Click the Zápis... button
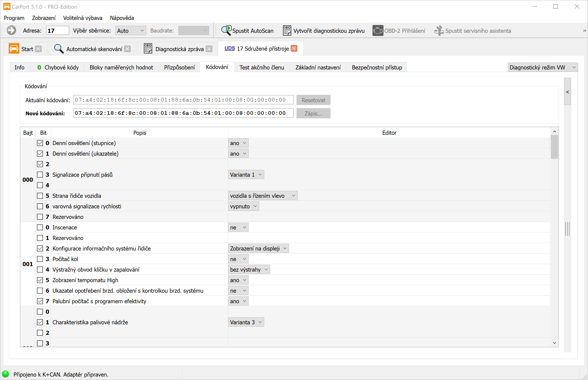This screenshot has height=380, width=588. [x=313, y=113]
